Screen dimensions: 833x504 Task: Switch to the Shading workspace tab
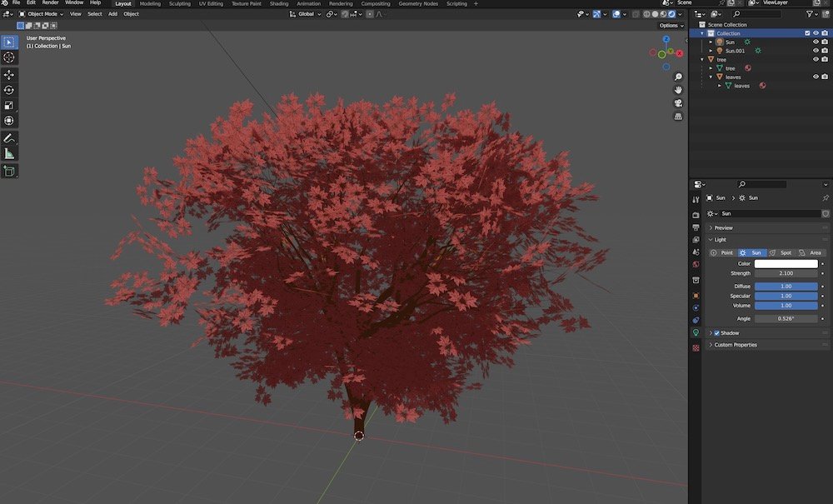278,3
